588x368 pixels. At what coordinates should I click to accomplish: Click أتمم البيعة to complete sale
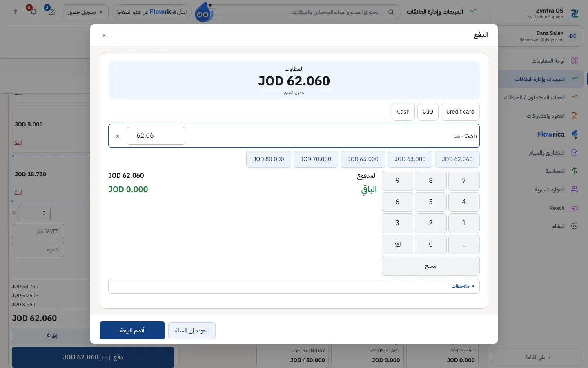(132, 330)
